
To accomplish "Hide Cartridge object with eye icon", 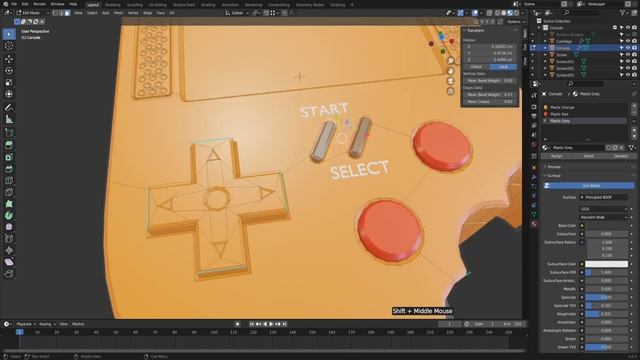I will (x=628, y=41).
